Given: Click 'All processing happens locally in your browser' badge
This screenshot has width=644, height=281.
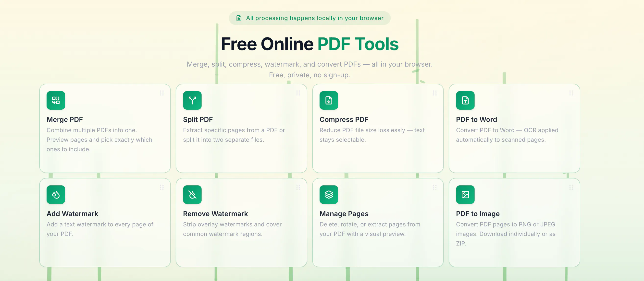Looking at the screenshot, I should tap(310, 18).
